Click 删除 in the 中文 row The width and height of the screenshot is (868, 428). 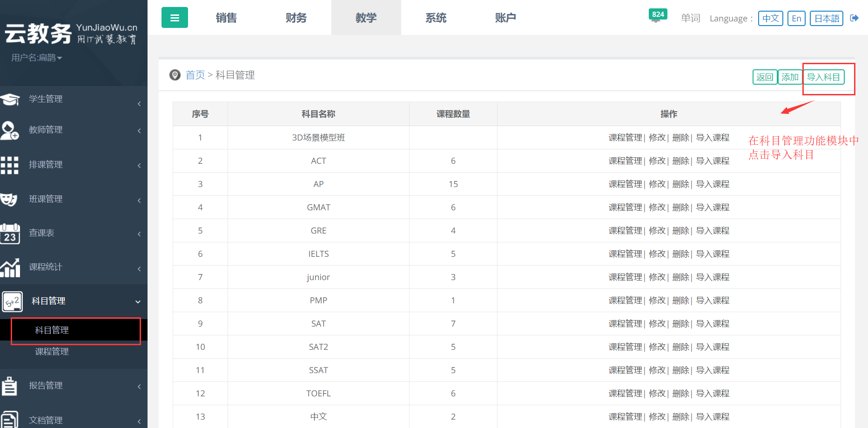pyautogui.click(x=680, y=417)
